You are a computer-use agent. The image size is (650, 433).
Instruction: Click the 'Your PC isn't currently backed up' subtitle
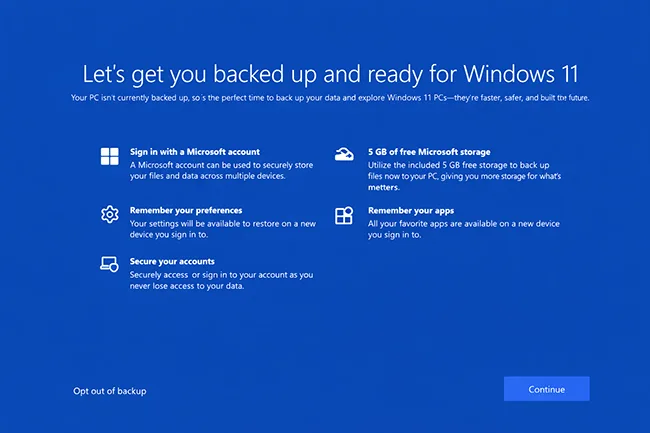[x=330, y=98]
